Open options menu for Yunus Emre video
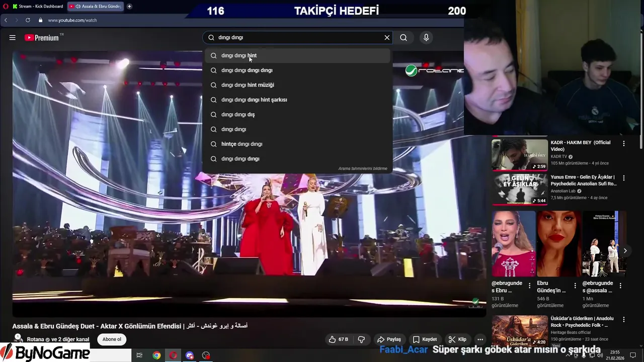Viewport: 644px width, 362px height. click(x=624, y=178)
